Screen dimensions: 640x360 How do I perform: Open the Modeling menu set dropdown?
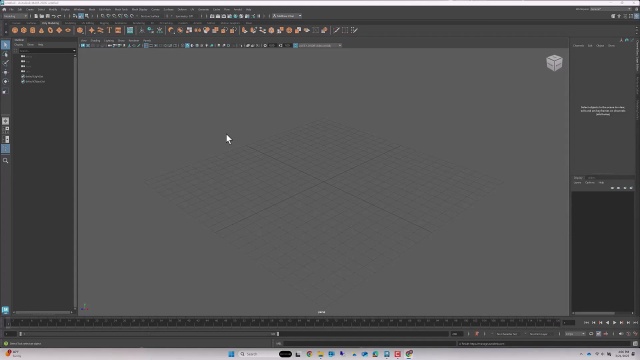tap(15, 16)
